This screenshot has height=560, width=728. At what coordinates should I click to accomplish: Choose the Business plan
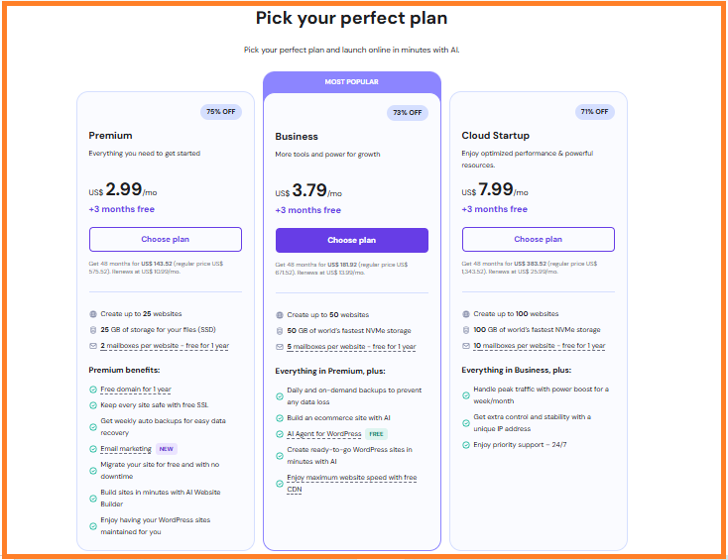click(351, 240)
